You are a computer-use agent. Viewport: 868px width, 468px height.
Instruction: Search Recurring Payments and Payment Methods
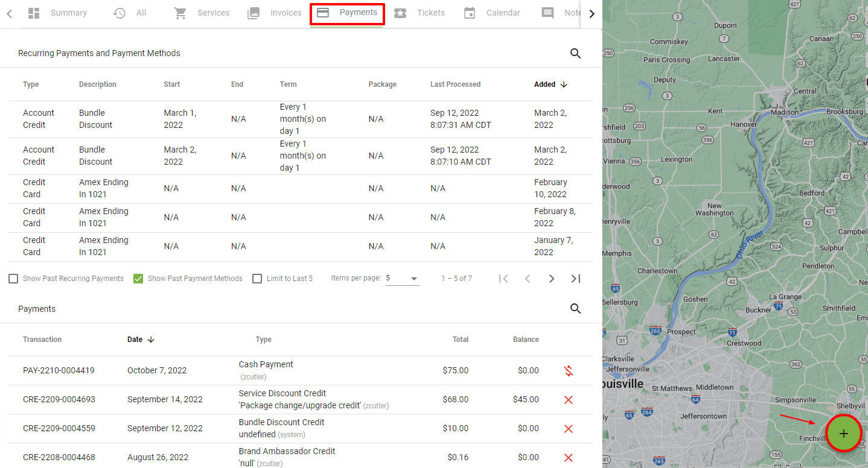coord(575,54)
